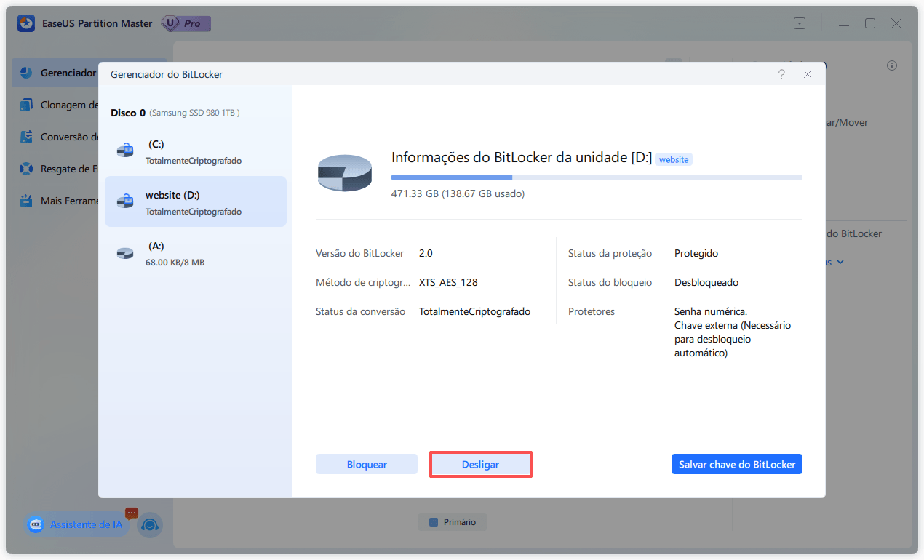Select the (C:) drive entry
Screen dimensions: 924x560
click(x=196, y=151)
